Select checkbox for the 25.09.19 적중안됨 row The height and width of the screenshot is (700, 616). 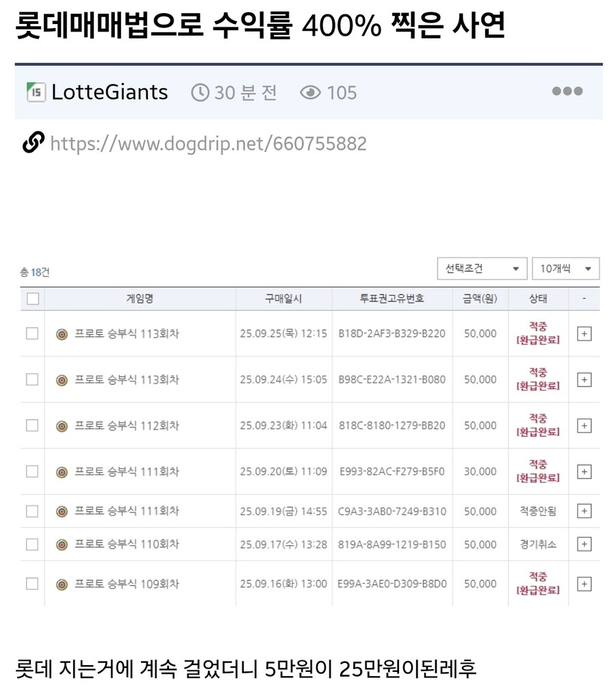32,511
